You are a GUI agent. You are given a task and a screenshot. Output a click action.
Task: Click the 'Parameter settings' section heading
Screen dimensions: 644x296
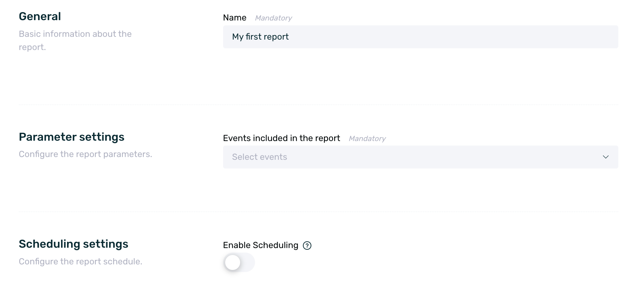71,137
